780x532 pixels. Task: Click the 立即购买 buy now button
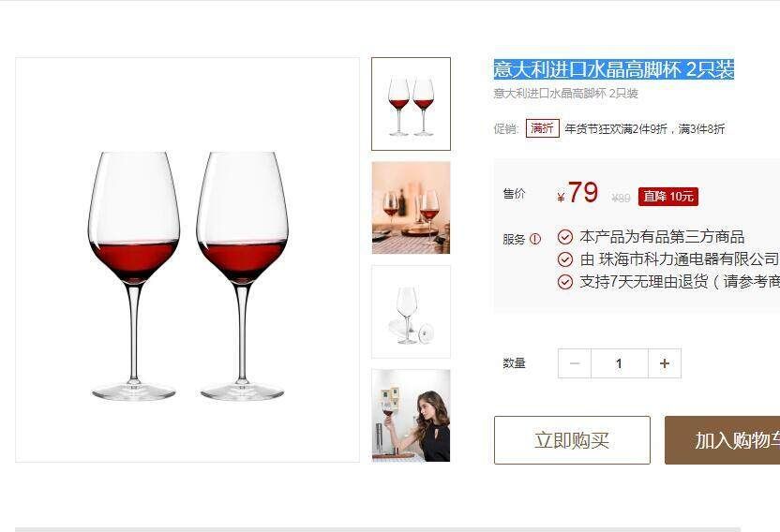[x=572, y=440]
